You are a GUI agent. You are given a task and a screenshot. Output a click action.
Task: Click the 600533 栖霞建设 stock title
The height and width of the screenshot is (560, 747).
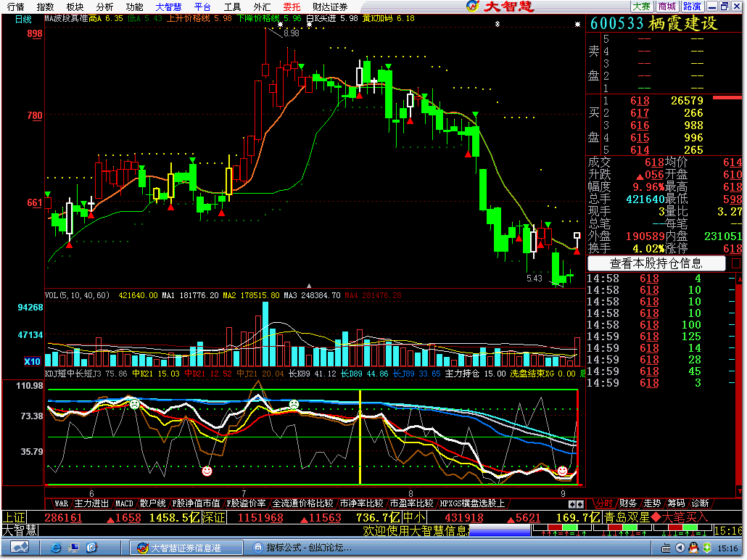pyautogui.click(x=654, y=23)
